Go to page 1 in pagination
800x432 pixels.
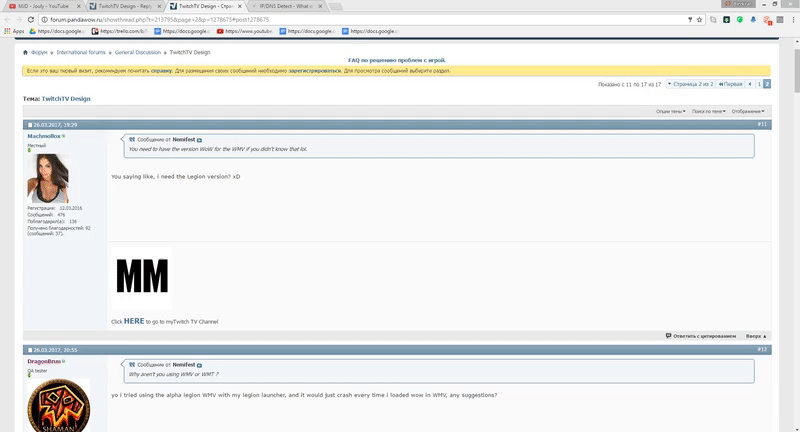(x=759, y=84)
